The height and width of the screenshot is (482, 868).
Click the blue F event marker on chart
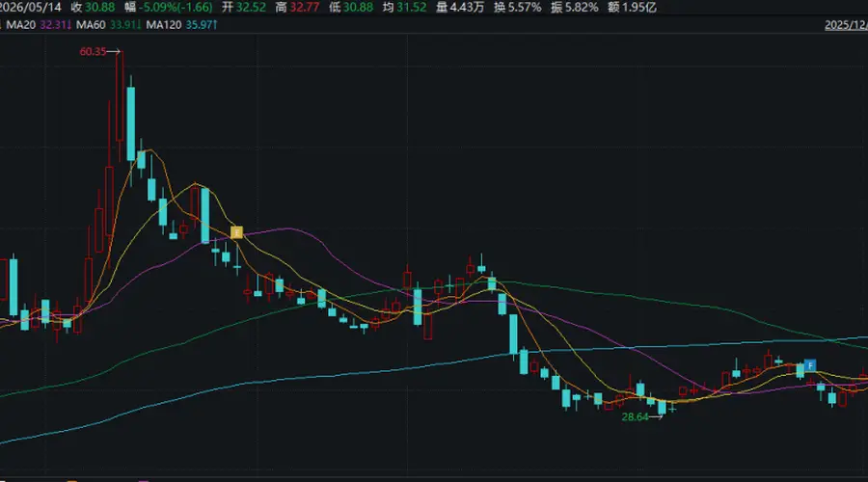click(810, 365)
